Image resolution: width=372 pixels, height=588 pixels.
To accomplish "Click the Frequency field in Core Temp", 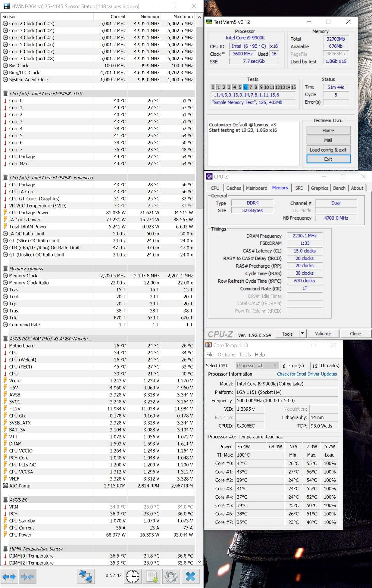I will [287, 400].
